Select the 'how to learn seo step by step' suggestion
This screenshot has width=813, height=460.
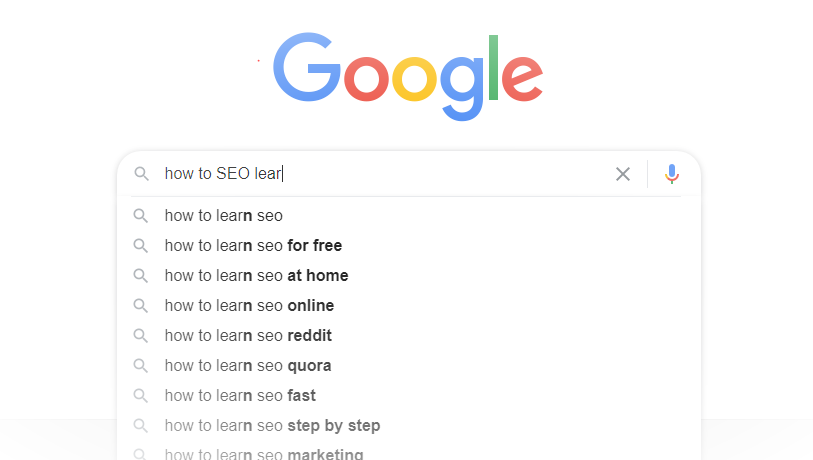coord(409,426)
